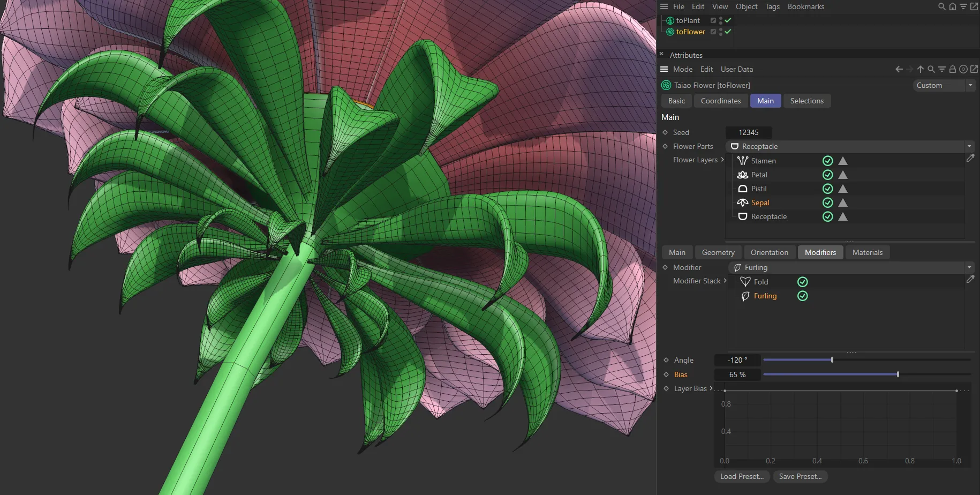Open the search icon in the Attributes header
Viewport: 980px width, 495px height.
pos(931,69)
